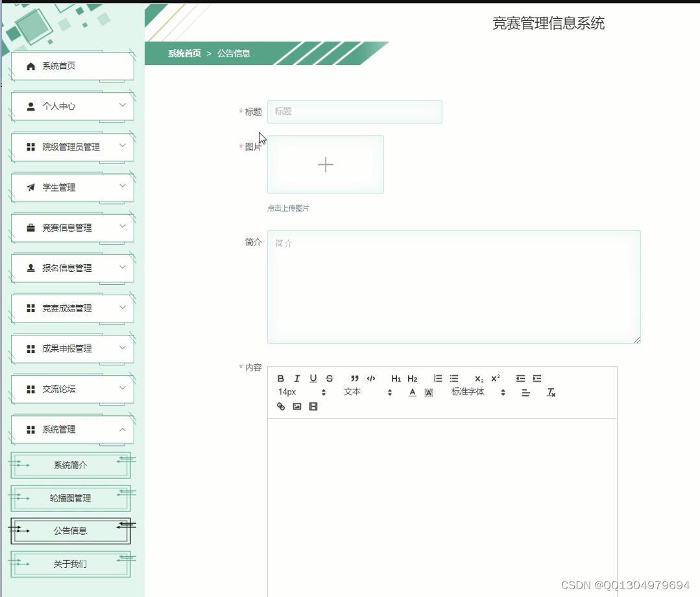Collapse the 系统管理 sidebar section
The image size is (700, 597).
coord(71,429)
